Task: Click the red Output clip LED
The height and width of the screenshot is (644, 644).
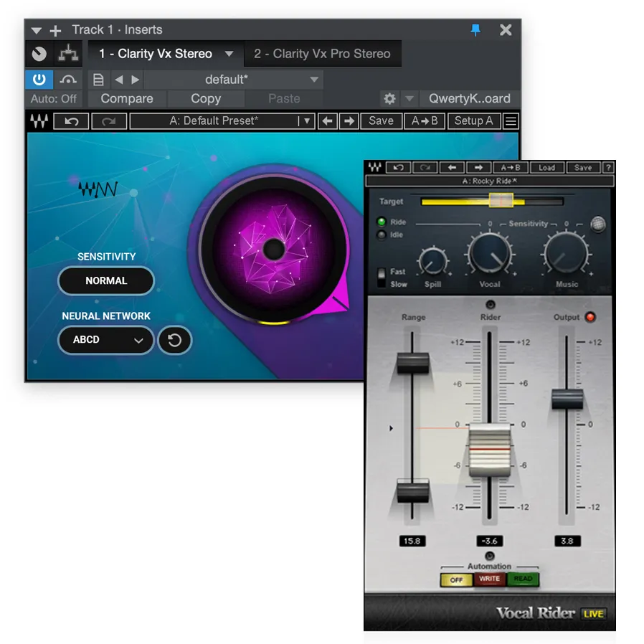Action: (590, 317)
